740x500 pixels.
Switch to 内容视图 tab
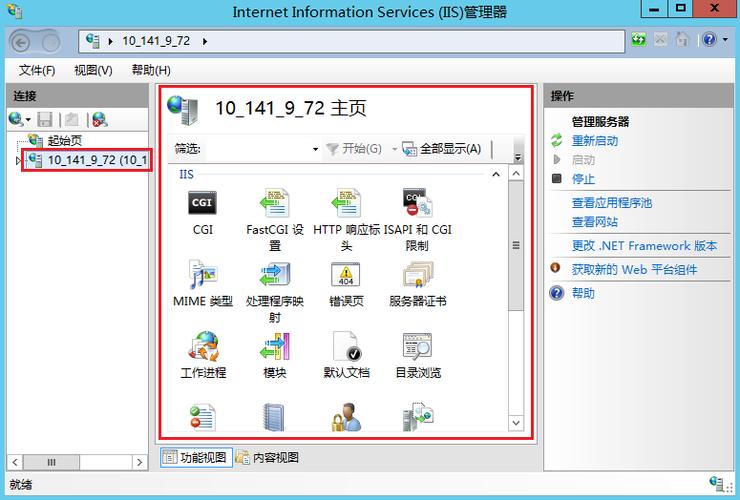267,458
